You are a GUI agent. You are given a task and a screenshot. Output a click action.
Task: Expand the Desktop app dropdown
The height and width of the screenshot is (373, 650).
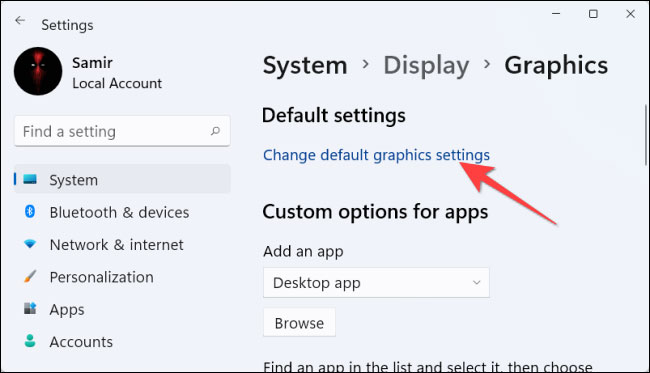(x=376, y=283)
